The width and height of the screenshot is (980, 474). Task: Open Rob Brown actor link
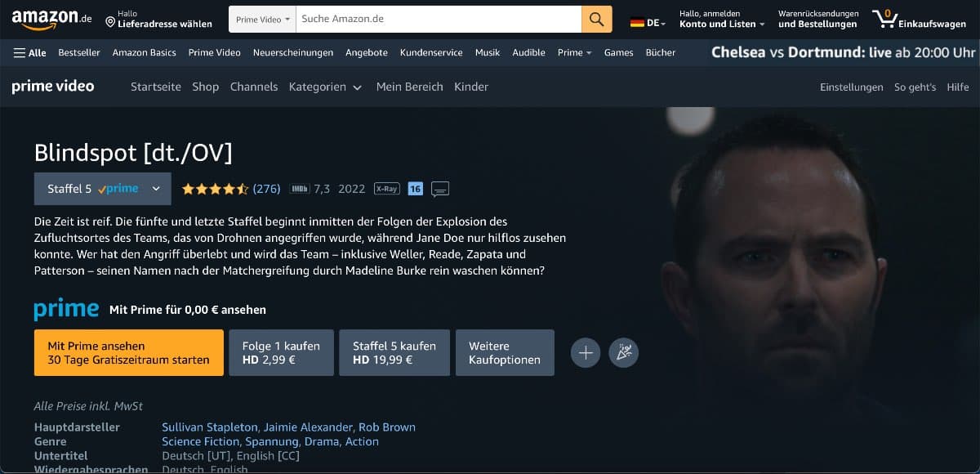pyautogui.click(x=387, y=427)
